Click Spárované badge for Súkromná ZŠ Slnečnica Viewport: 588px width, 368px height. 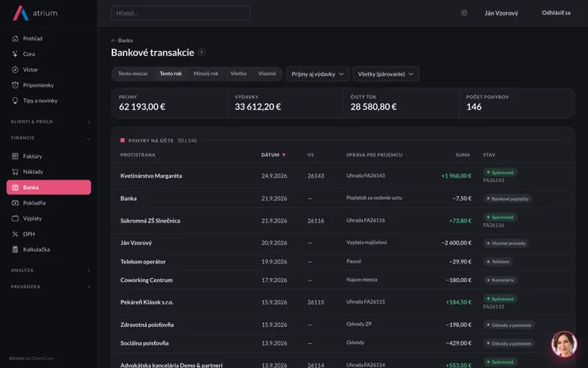[501, 217]
